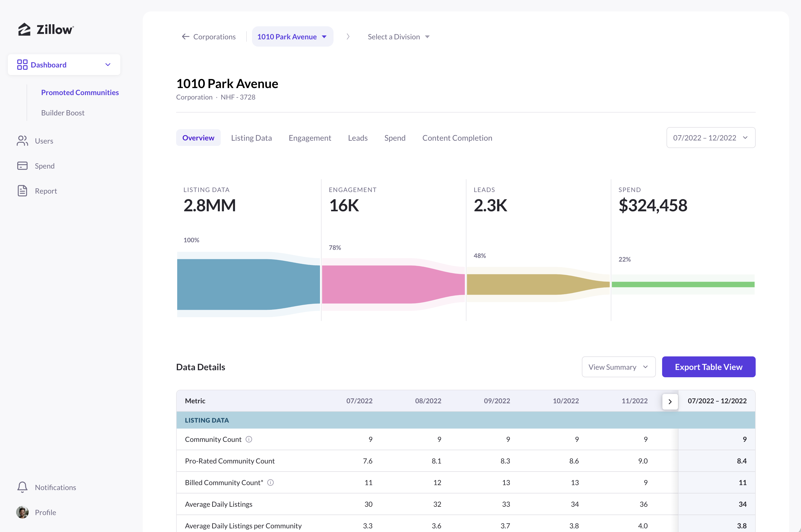The height and width of the screenshot is (532, 801).
Task: Click the Average Daily Listings row label
Action: (x=218, y=504)
